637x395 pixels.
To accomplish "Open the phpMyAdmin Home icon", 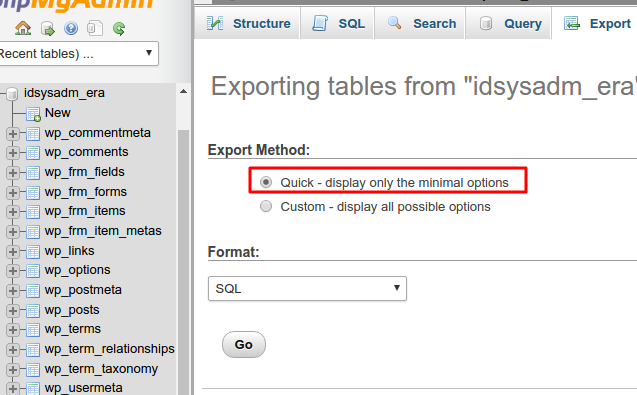I will tap(23, 28).
